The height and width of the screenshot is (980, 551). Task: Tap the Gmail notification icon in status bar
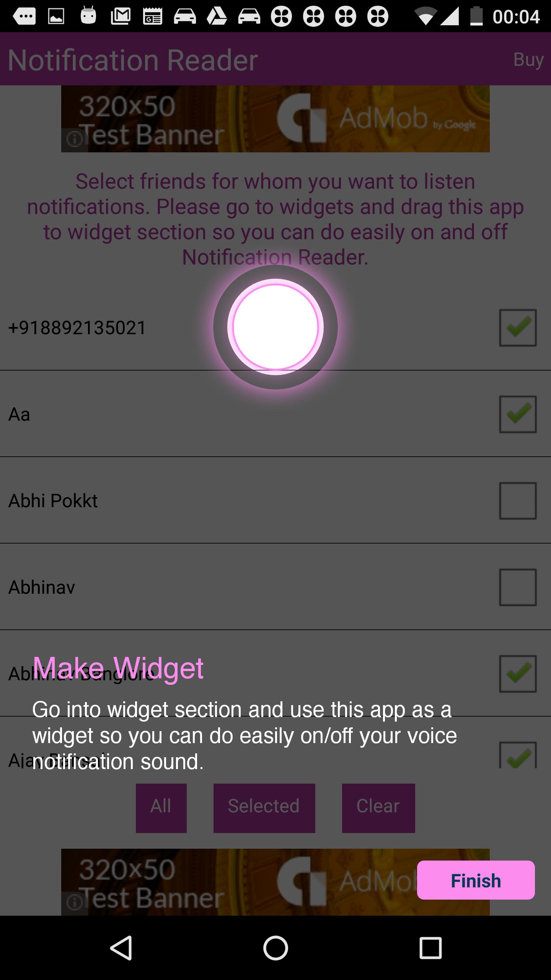pos(121,16)
